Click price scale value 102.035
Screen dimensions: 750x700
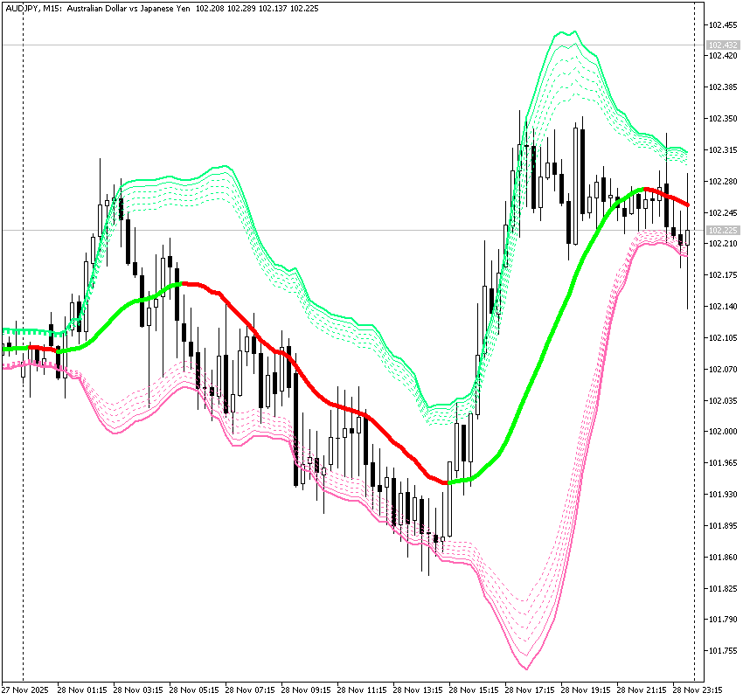pyautogui.click(x=723, y=400)
